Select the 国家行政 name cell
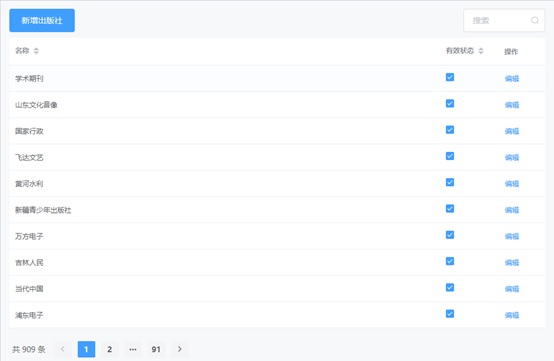554x361 pixels. tap(29, 131)
